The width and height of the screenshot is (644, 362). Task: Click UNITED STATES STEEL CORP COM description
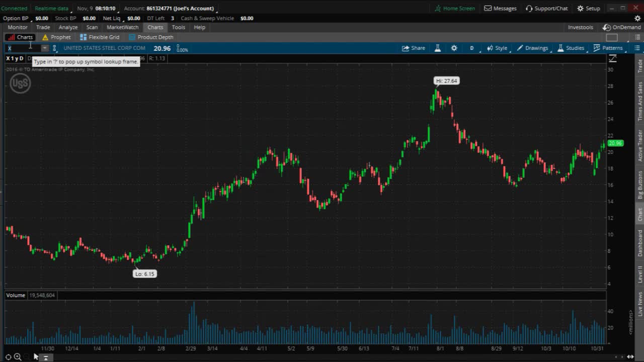click(104, 48)
